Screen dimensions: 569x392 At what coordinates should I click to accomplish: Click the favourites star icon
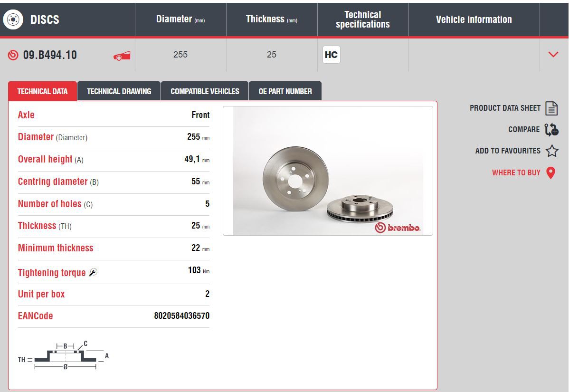tap(551, 151)
